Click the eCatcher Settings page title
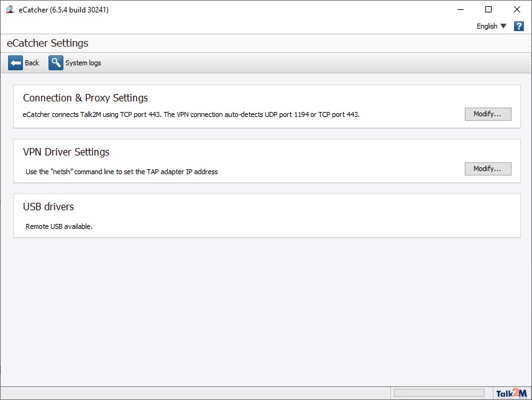This screenshot has height=400, width=532. pyautogui.click(x=47, y=43)
